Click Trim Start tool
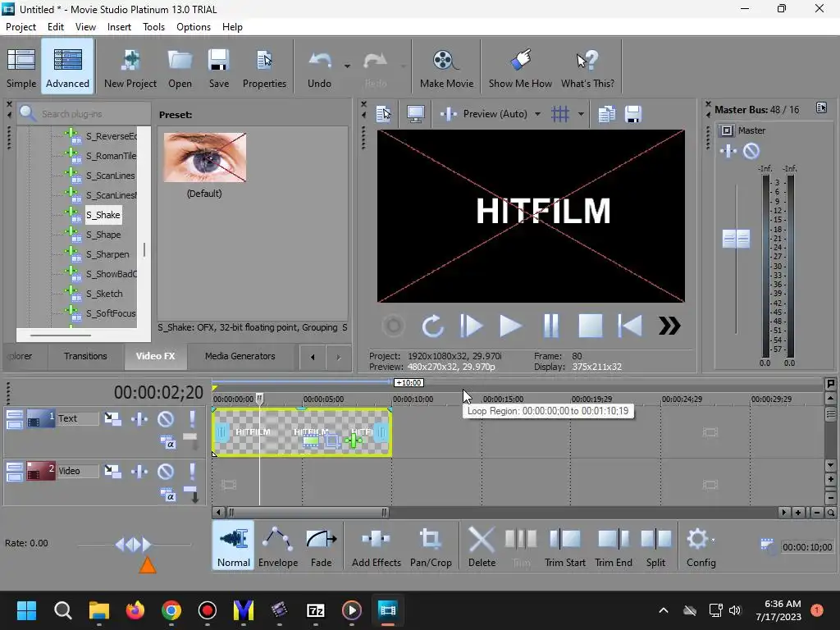840x630 pixels. pos(564,546)
